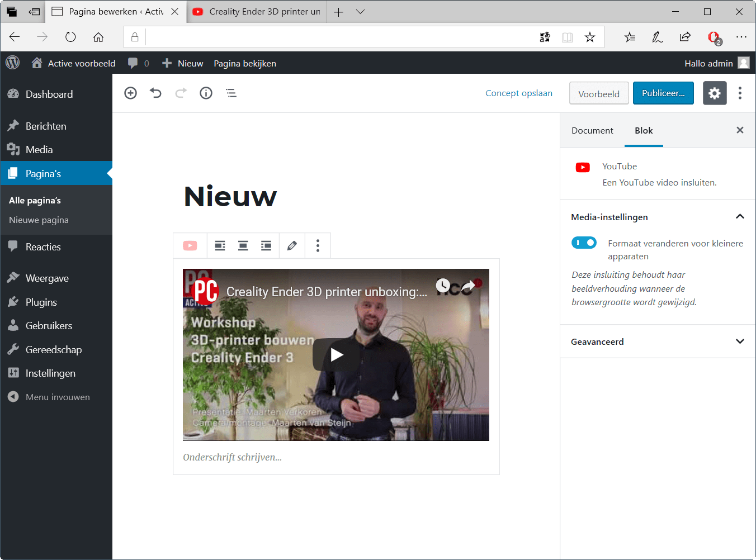
Task: Open the tab preview dropdown chevron
Action: coord(360,12)
